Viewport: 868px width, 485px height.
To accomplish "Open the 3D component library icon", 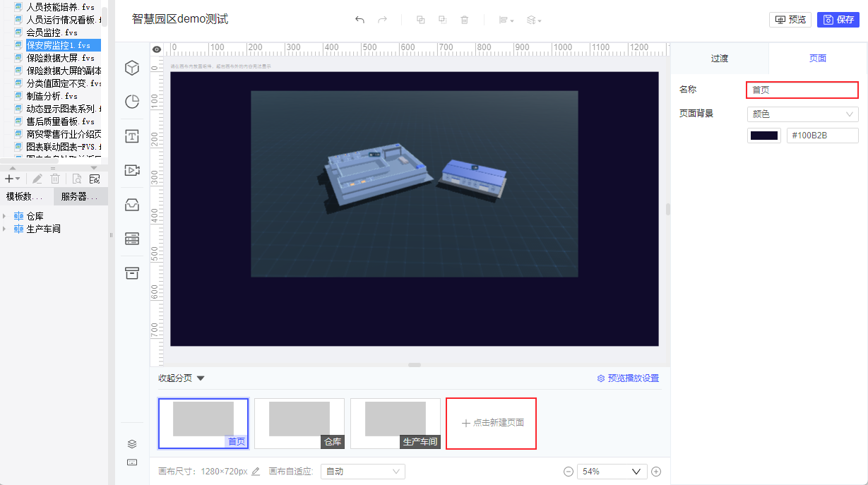I will coord(132,68).
